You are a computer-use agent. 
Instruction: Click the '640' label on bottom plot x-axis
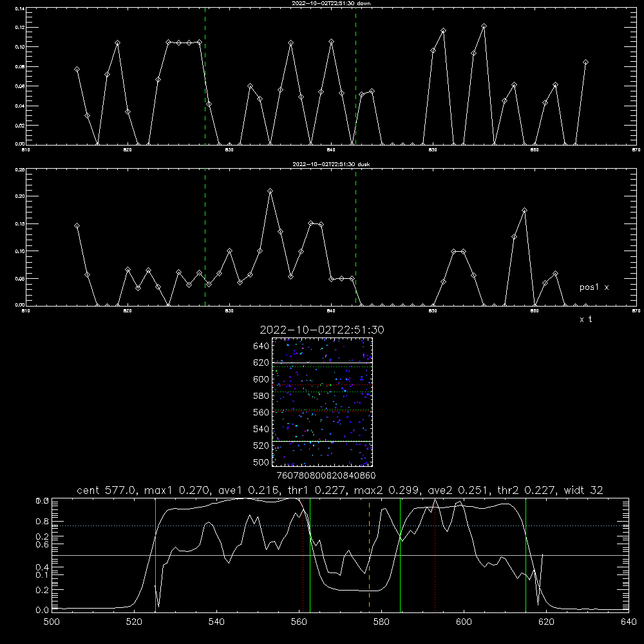pos(629,621)
